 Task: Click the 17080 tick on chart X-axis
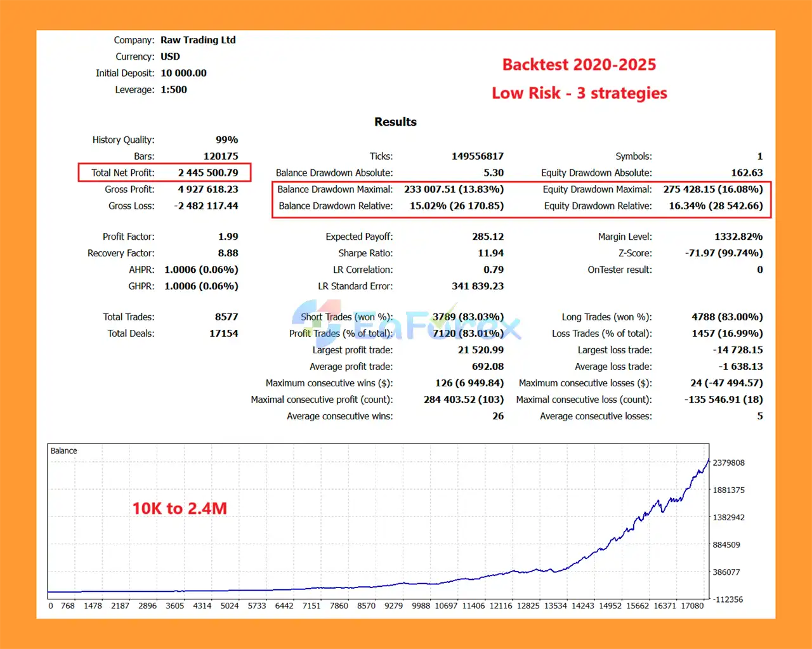692,606
